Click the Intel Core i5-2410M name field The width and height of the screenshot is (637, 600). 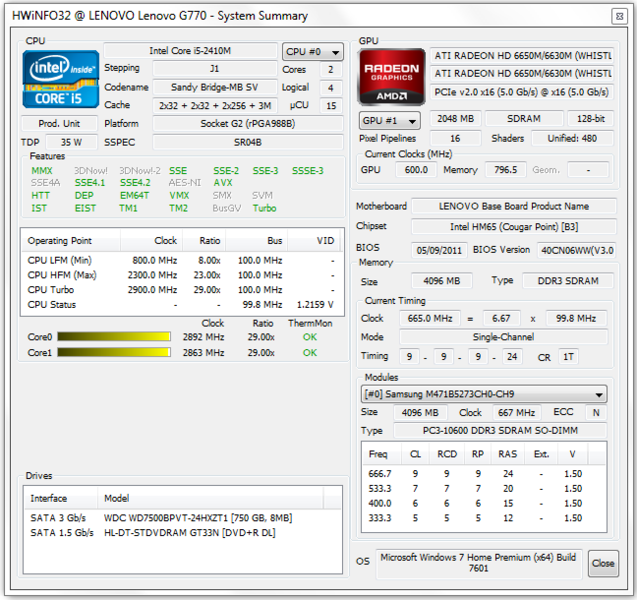tap(190, 51)
